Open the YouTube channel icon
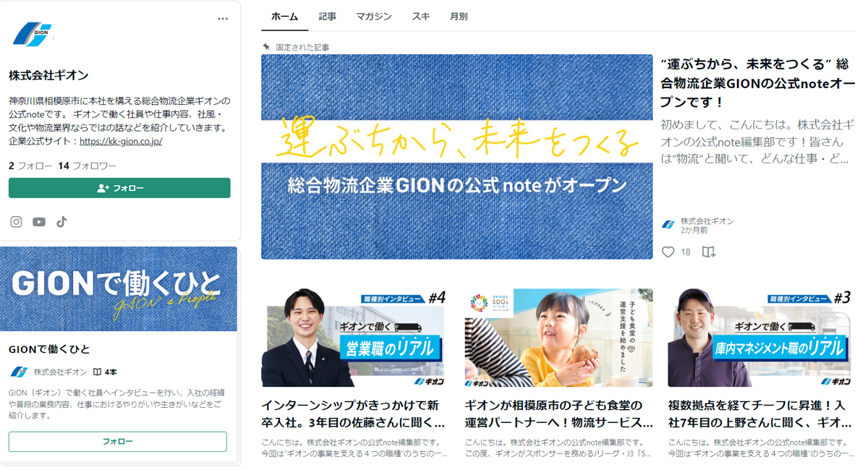Viewport: 868px width, 470px height. [x=39, y=222]
